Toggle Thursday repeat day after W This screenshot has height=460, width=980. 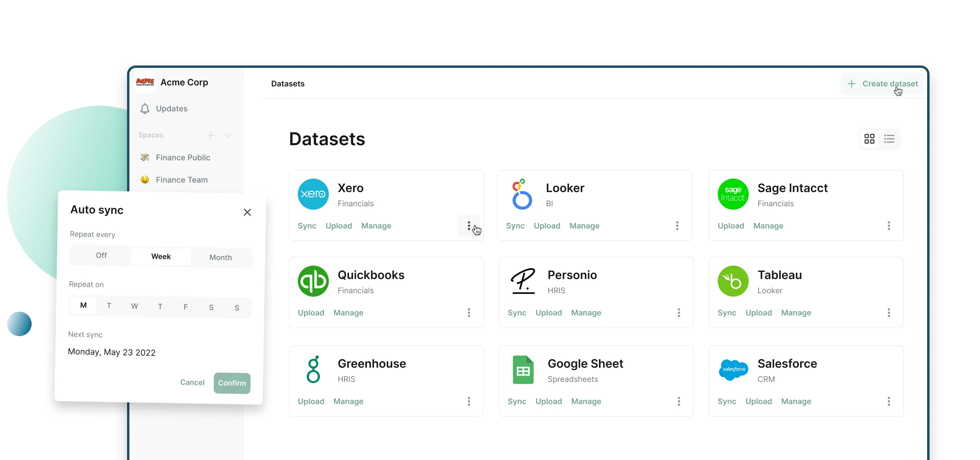click(160, 307)
